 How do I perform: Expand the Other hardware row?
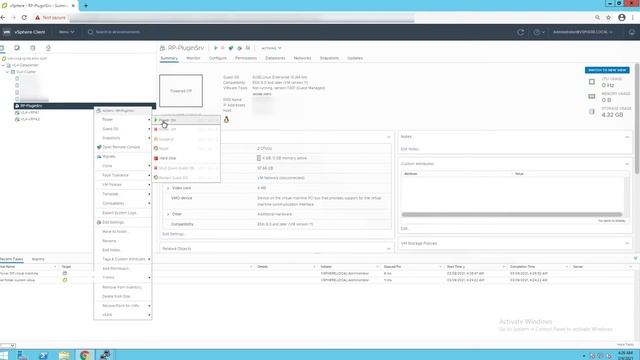[x=168, y=214]
